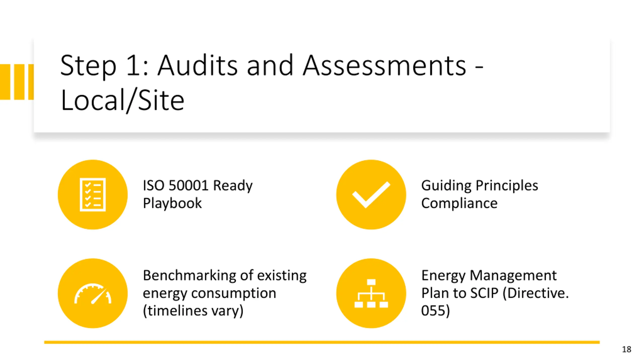Select the text "ISO 50001 Ready Playbook"
Screen dimensions: 644x362
(x=198, y=194)
